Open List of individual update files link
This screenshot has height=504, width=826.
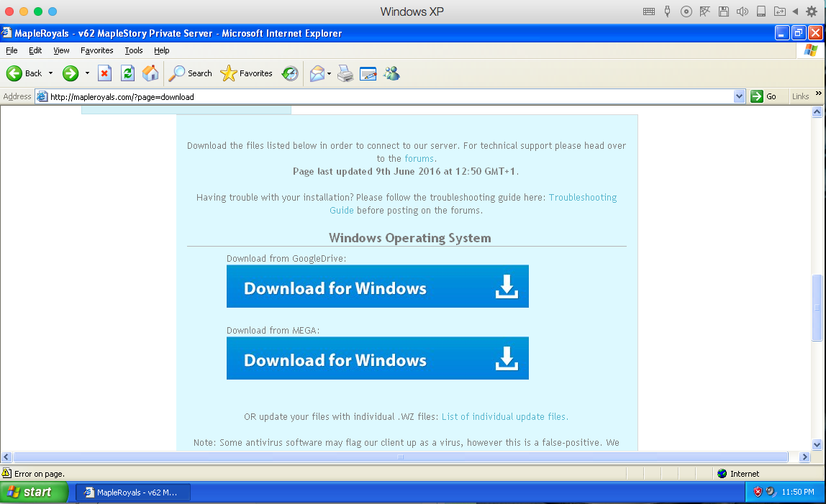[x=504, y=416]
